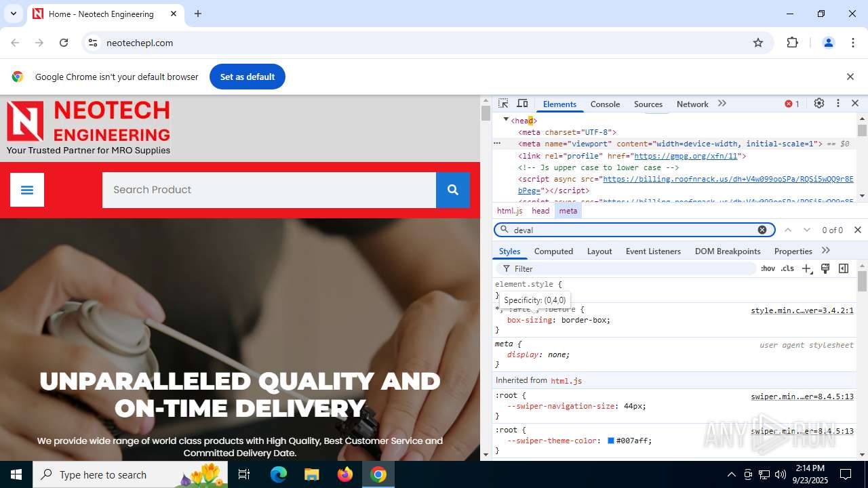Image resolution: width=868 pixels, height=488 pixels.
Task: Open the website hamburger menu
Action: pos(27,190)
